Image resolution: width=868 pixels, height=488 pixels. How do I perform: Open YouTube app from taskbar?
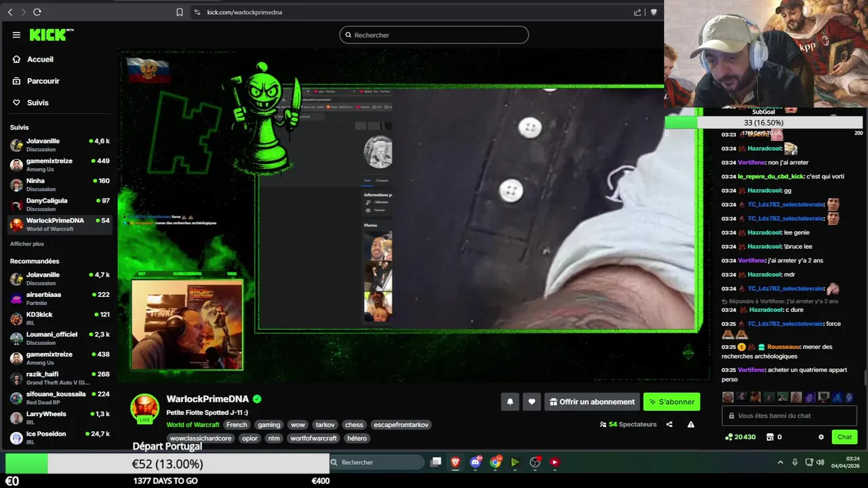555,462
